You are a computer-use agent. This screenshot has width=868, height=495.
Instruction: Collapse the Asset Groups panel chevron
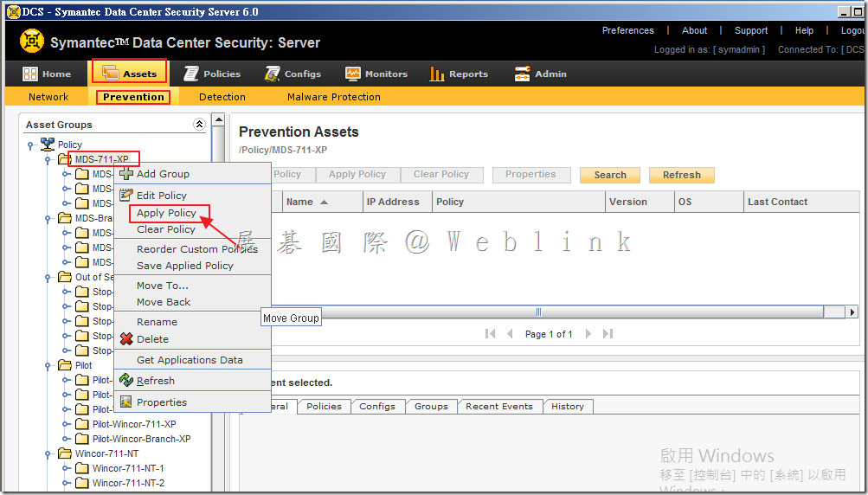tap(199, 124)
